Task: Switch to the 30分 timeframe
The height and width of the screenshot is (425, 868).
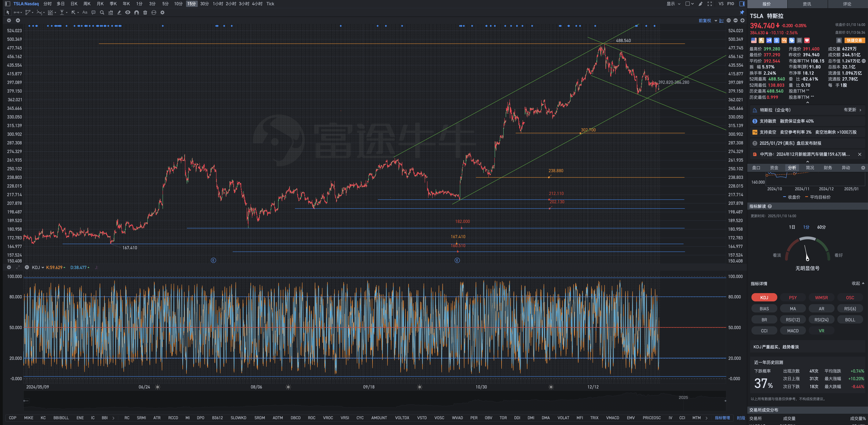Action: click(x=204, y=4)
